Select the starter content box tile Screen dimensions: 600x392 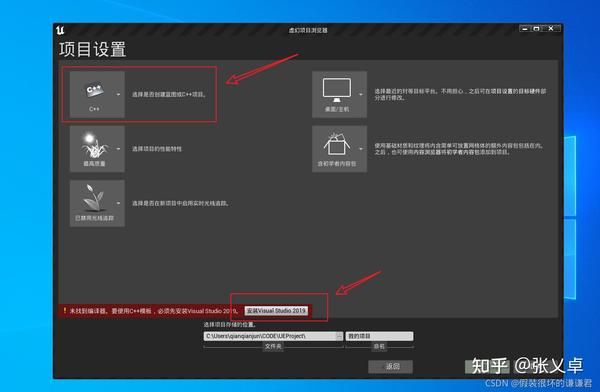pyautogui.click(x=336, y=149)
